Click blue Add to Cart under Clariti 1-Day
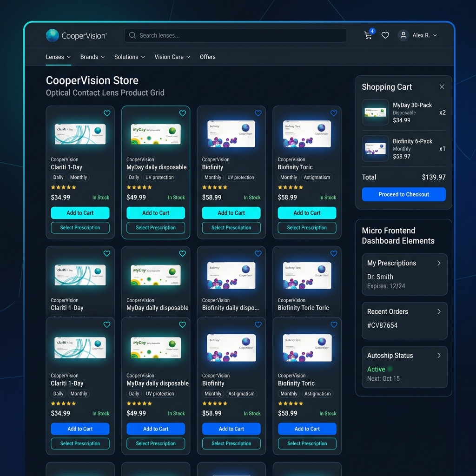This screenshot has width=476, height=476. pos(80,429)
